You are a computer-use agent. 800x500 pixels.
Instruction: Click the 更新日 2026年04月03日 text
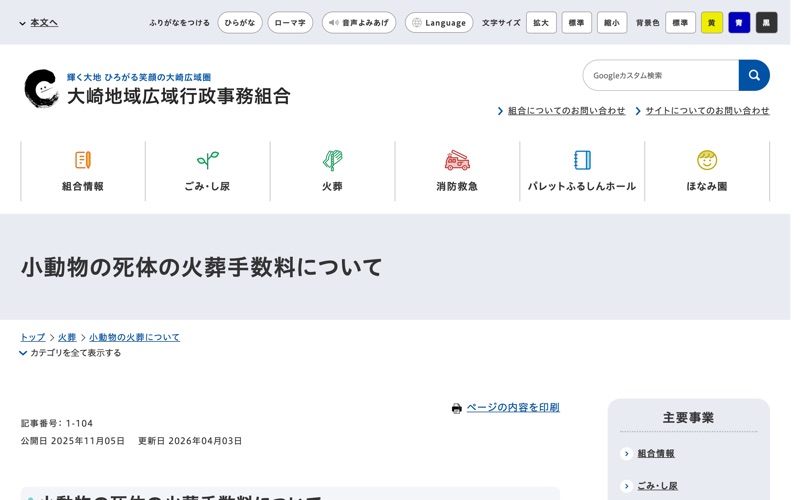(190, 441)
